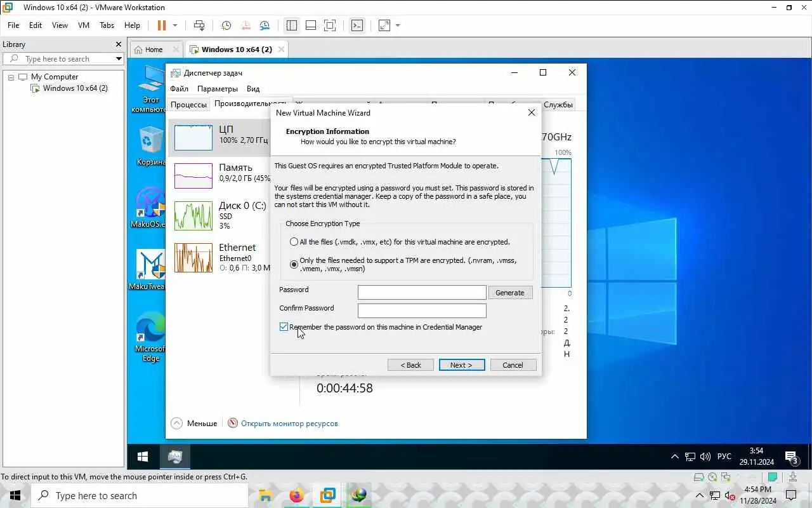Open the Help menu
The height and width of the screenshot is (508, 812).
click(x=132, y=25)
